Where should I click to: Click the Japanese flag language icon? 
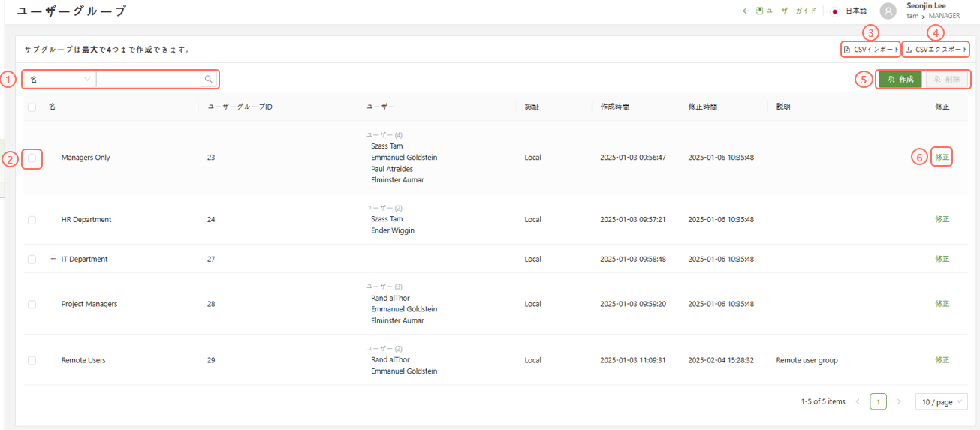835,11
